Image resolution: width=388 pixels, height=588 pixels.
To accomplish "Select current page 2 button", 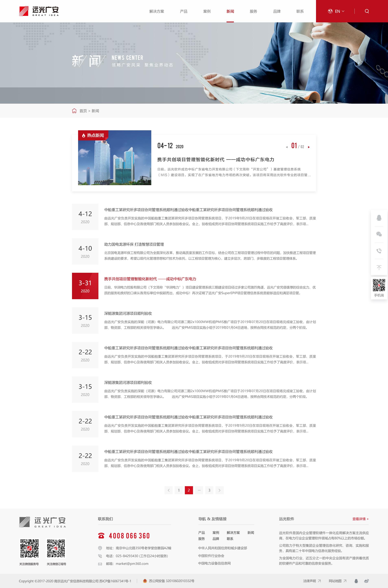I will pos(189,490).
